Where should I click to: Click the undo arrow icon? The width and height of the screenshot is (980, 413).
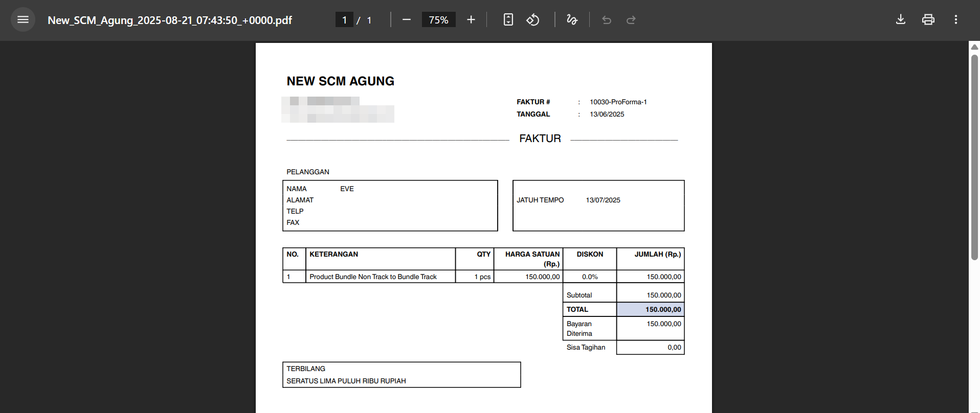point(607,20)
